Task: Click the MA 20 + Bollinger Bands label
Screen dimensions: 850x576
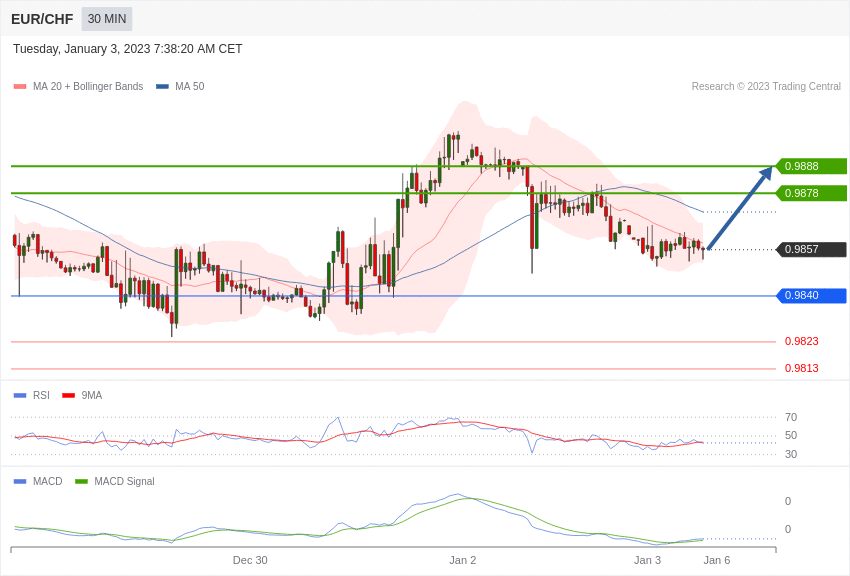Action: pos(88,87)
